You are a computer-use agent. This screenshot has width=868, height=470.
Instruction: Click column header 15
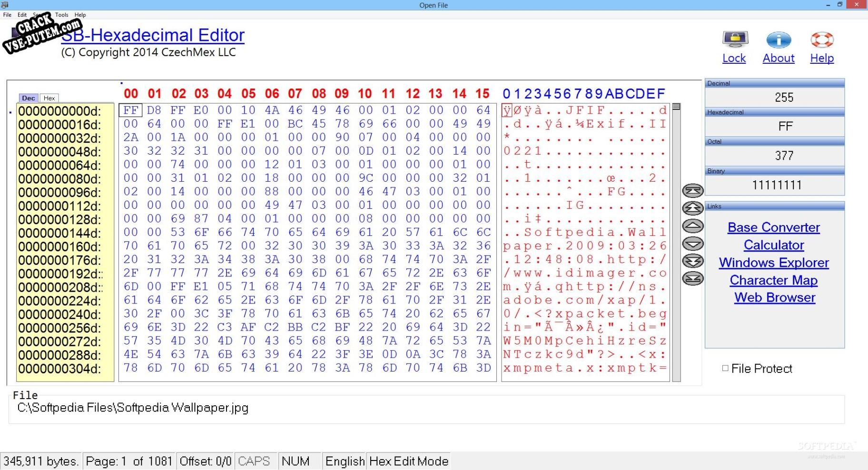click(x=483, y=94)
